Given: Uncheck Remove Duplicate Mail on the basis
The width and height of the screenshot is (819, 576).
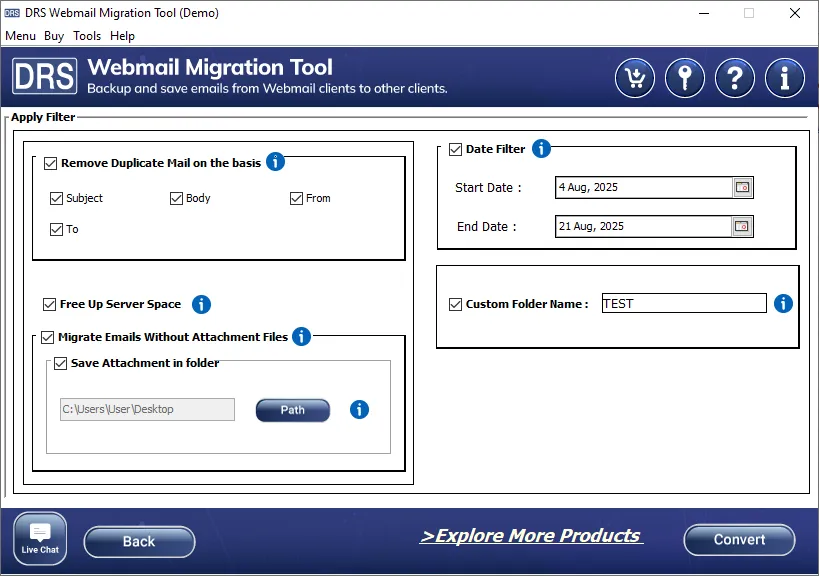Looking at the screenshot, I should coord(50,163).
